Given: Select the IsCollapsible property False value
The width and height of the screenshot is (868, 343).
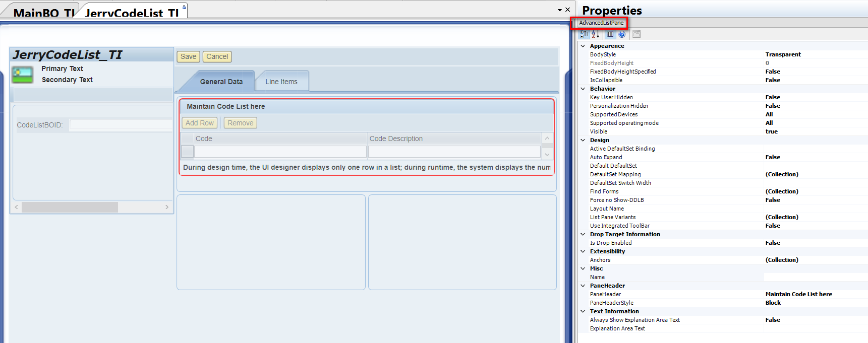Looking at the screenshot, I should [773, 80].
